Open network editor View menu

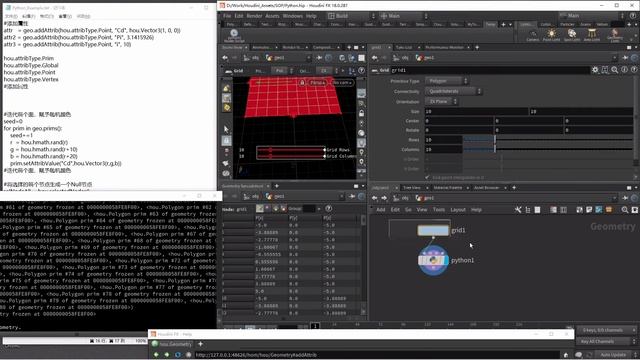coord(422,210)
